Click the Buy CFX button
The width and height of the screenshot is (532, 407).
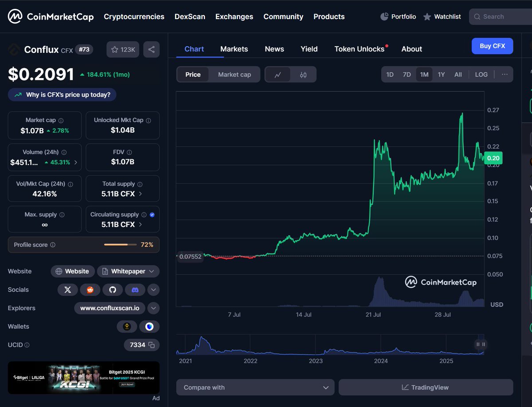pyautogui.click(x=493, y=46)
